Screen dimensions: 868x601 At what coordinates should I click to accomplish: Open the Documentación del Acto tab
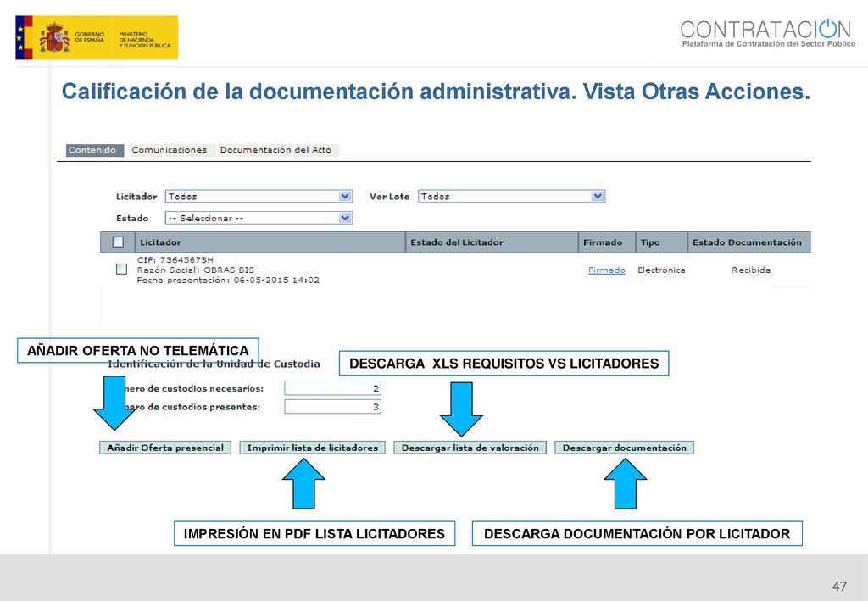(x=277, y=150)
